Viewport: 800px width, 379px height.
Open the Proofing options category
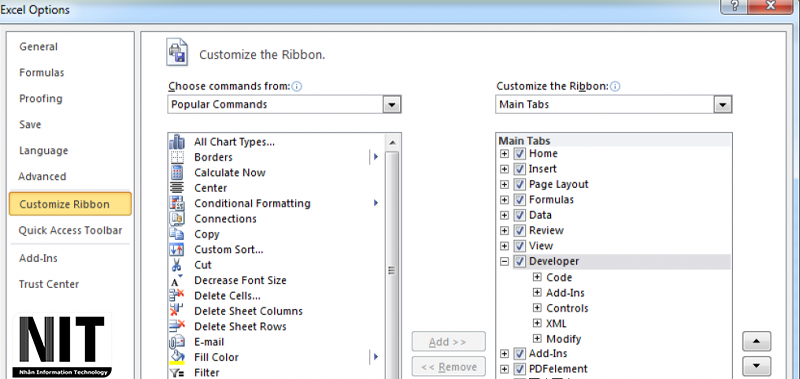tap(41, 98)
